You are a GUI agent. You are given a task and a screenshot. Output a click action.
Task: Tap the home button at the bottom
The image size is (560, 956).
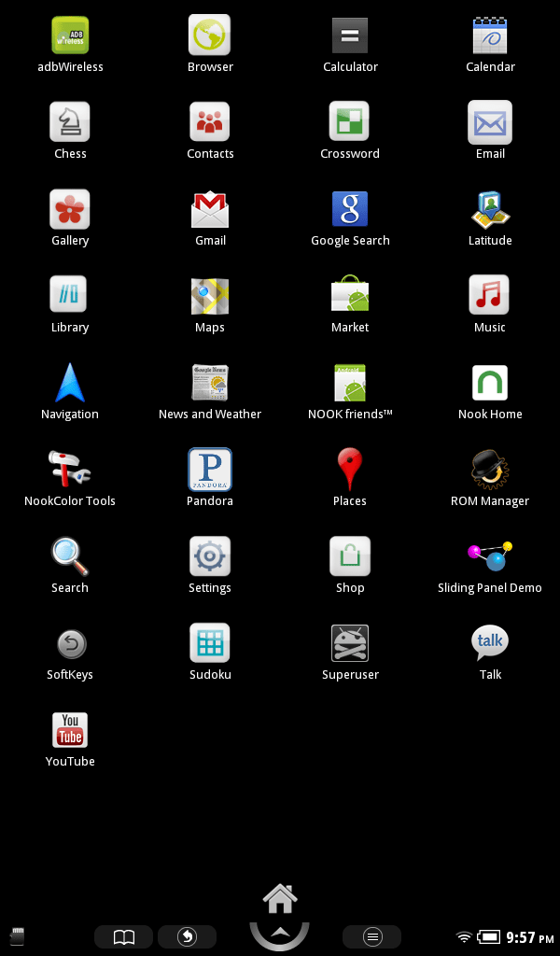point(280,899)
